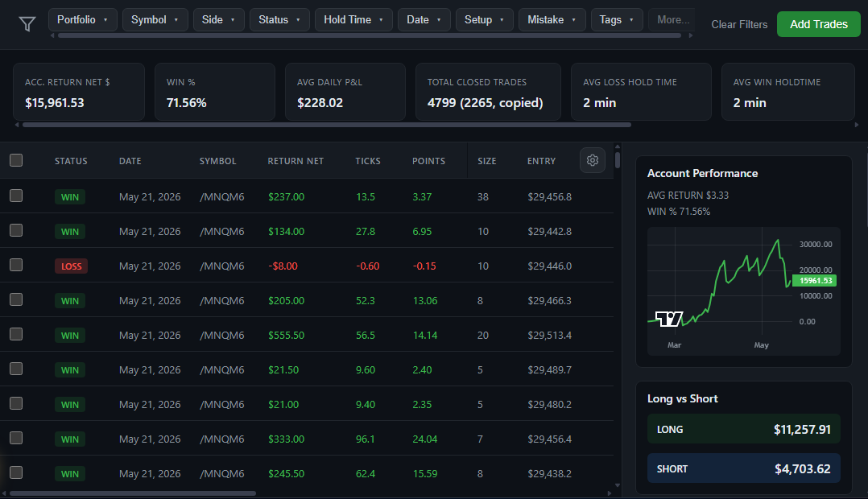Open the Date filter dropdown

(x=424, y=20)
